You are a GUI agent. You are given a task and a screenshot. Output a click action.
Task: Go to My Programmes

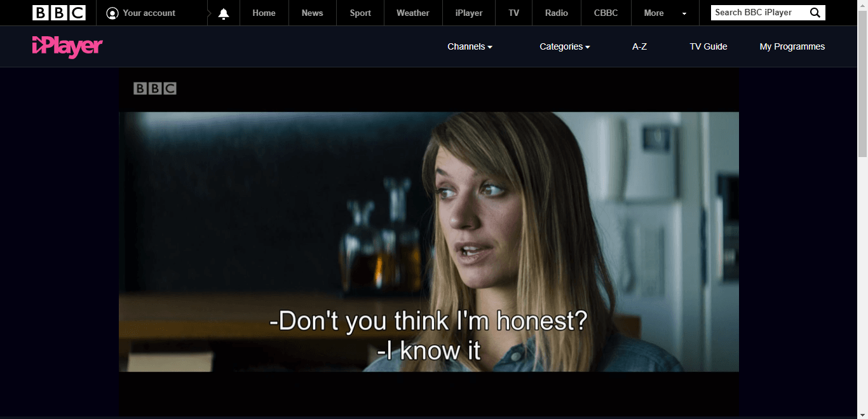coord(792,46)
